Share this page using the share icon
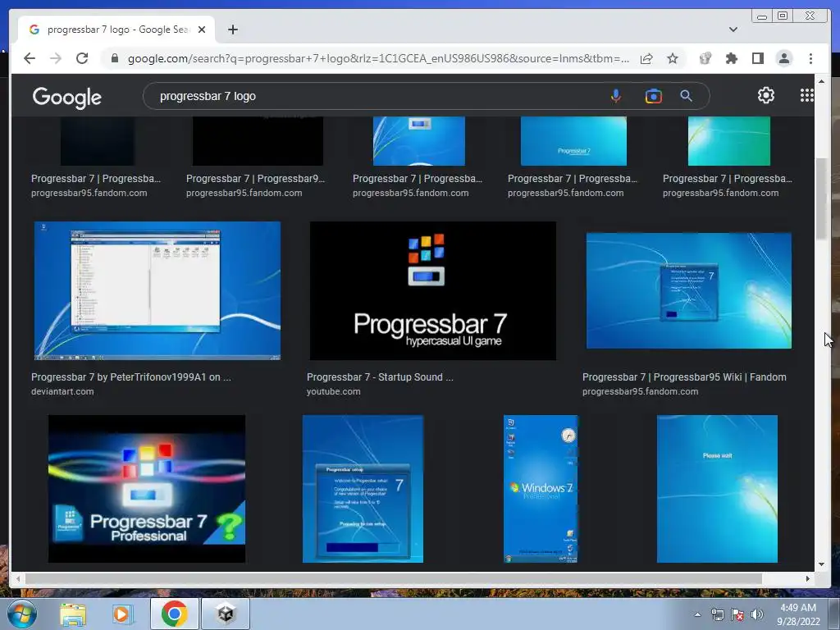 point(646,58)
